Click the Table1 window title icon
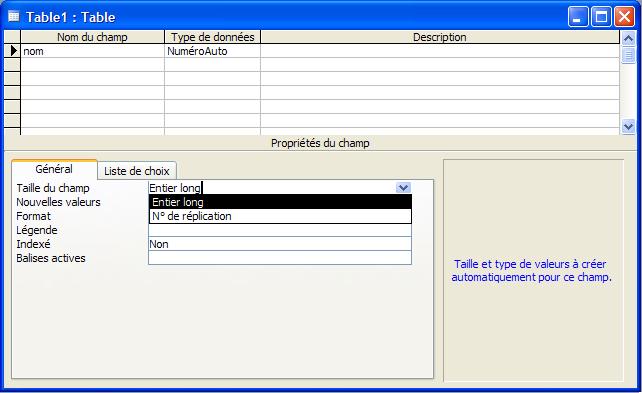This screenshot has width=642, height=393. click(x=14, y=17)
